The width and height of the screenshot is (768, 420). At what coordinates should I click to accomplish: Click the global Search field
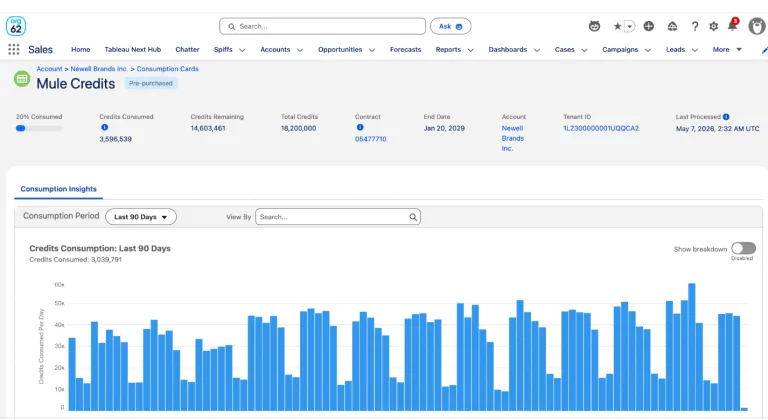tap(322, 26)
